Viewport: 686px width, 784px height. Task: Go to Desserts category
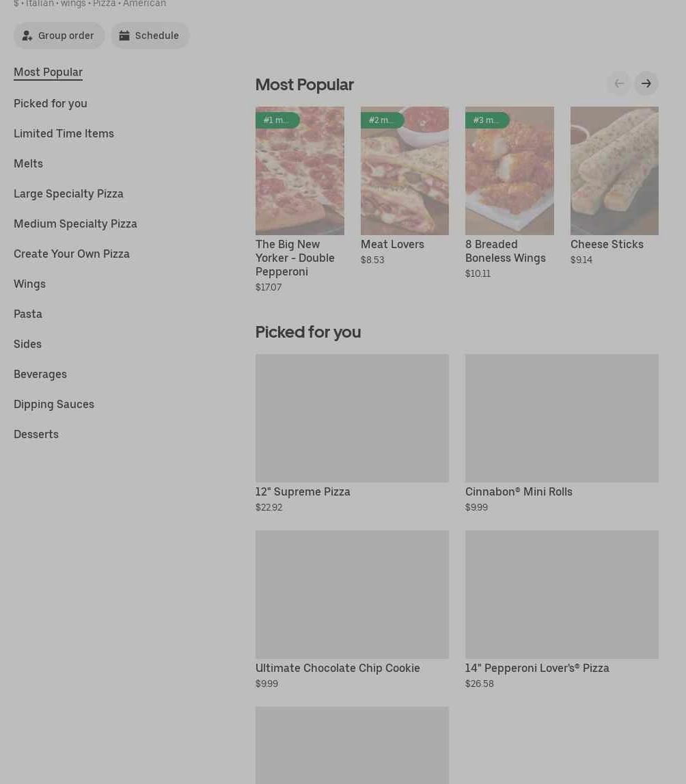(x=36, y=434)
